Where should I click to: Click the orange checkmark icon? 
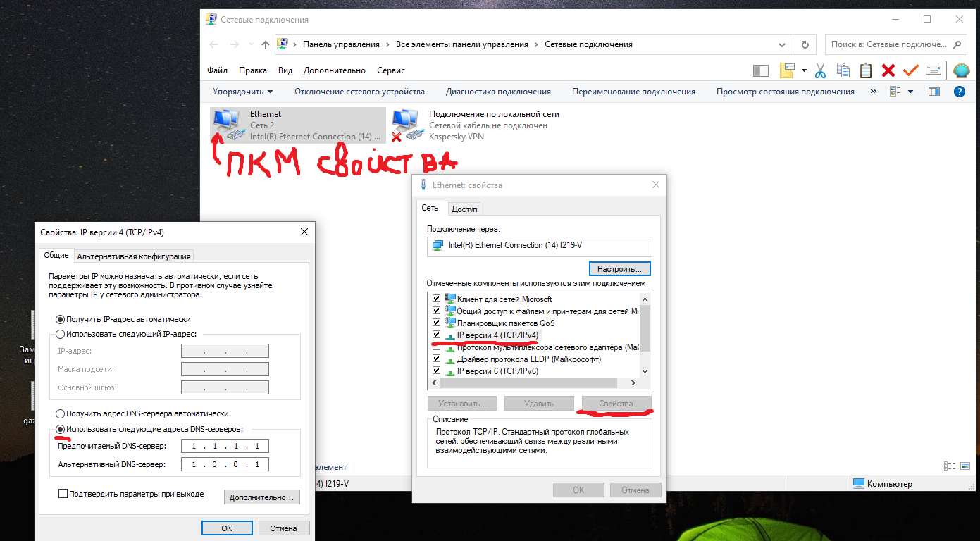[911, 70]
